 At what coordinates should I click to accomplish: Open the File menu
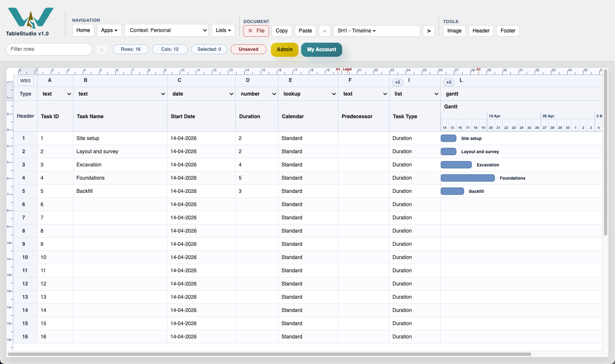click(x=256, y=31)
